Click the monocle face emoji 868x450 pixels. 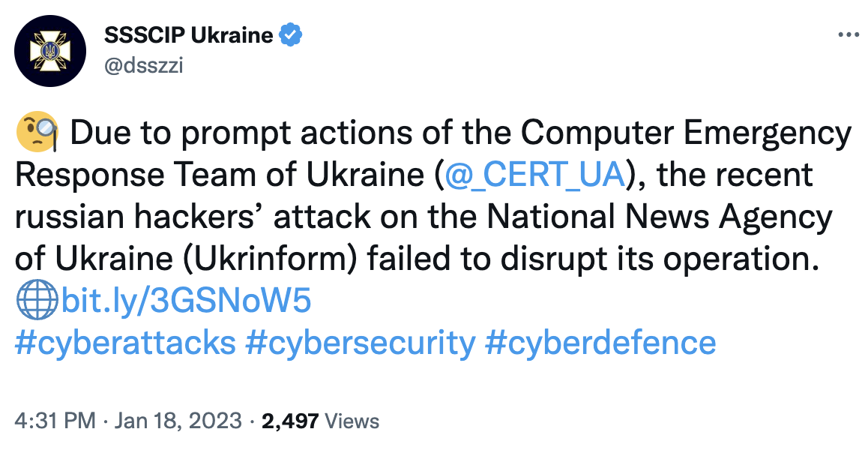pos(37,132)
